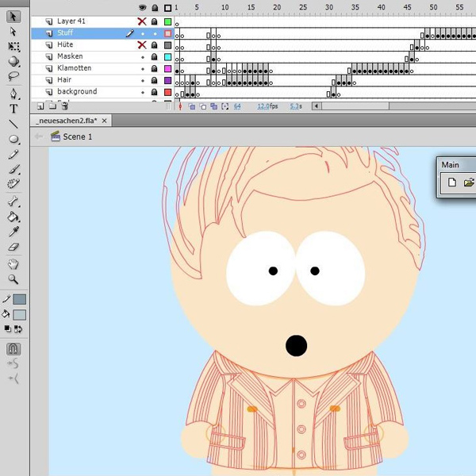Click the Scene 1 breadcrumb
This screenshot has height=476, width=476.
pos(78,137)
